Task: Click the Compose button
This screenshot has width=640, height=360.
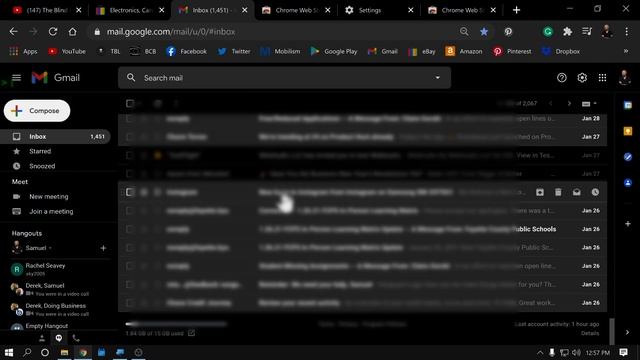Action: pyautogui.click(x=37, y=111)
